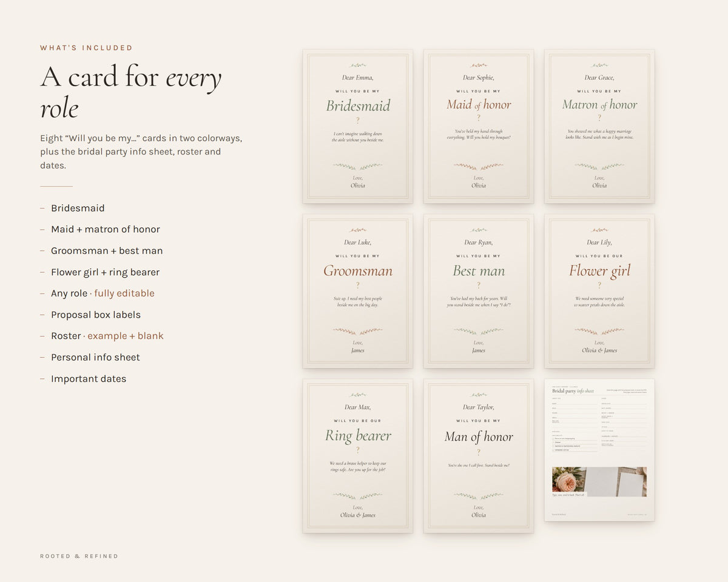Click the 'What's Included' heading label
Viewport: 728px width, 582px height.
point(86,48)
